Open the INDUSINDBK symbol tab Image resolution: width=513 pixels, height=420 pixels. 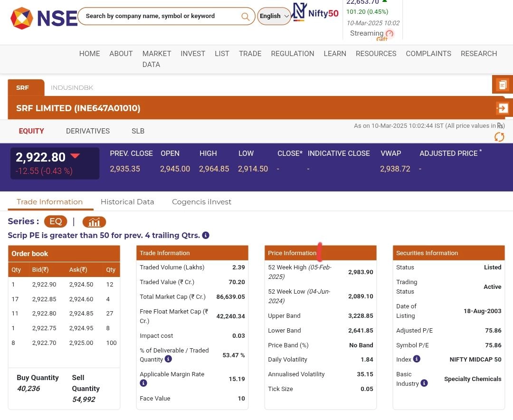coord(72,87)
